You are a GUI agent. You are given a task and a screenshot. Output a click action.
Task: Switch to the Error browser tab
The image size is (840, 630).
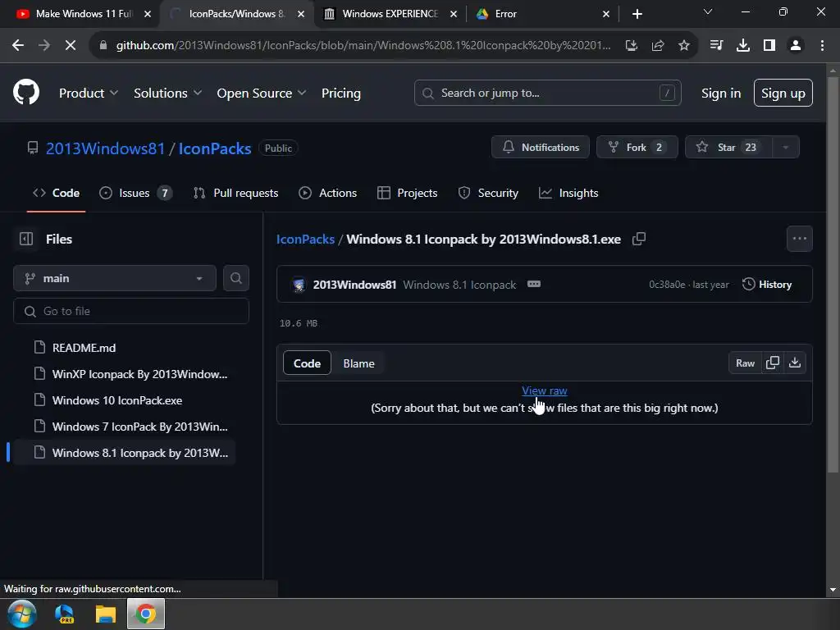(x=542, y=14)
